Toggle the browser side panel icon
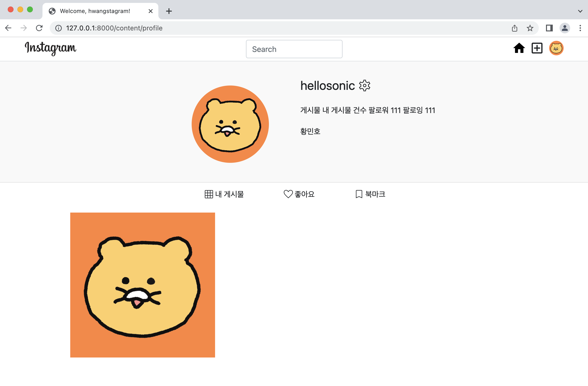Image resolution: width=588 pixels, height=386 pixels. click(x=549, y=28)
